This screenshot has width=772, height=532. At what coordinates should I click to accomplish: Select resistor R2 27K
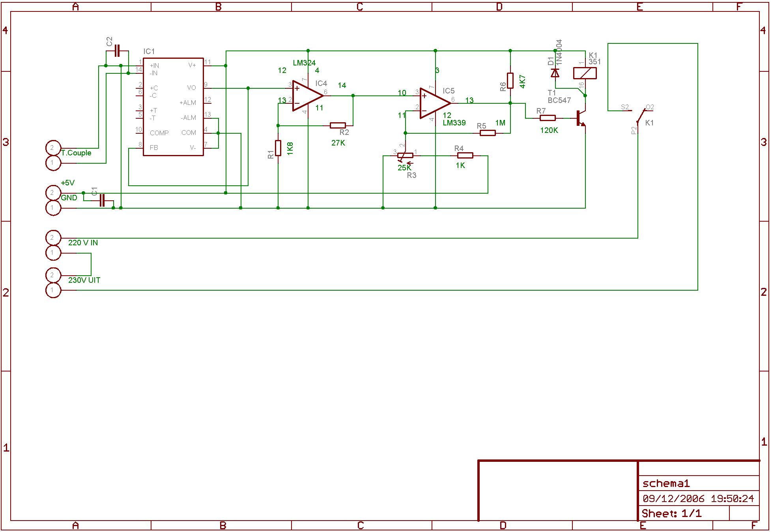pyautogui.click(x=338, y=125)
